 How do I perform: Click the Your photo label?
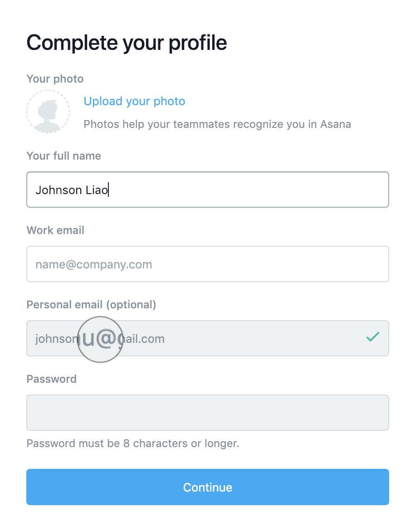(x=55, y=79)
